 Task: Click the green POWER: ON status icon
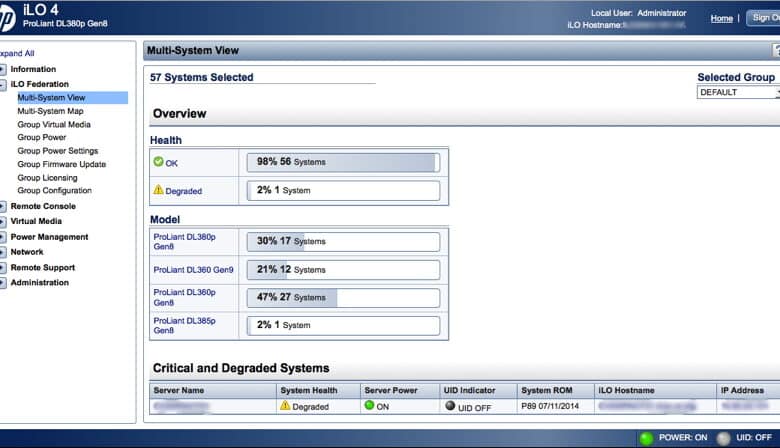[646, 438]
